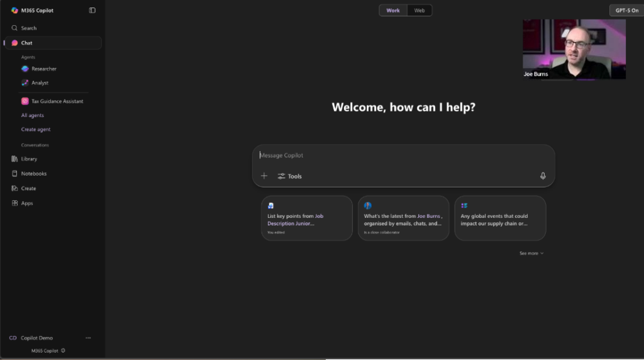This screenshot has height=360, width=644.
Task: Expand See more prompt suggestions
Action: [x=531, y=253]
